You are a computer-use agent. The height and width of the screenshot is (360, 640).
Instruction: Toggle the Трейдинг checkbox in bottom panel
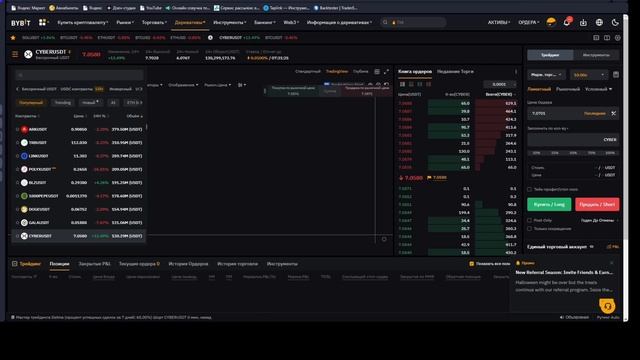(x=15, y=264)
